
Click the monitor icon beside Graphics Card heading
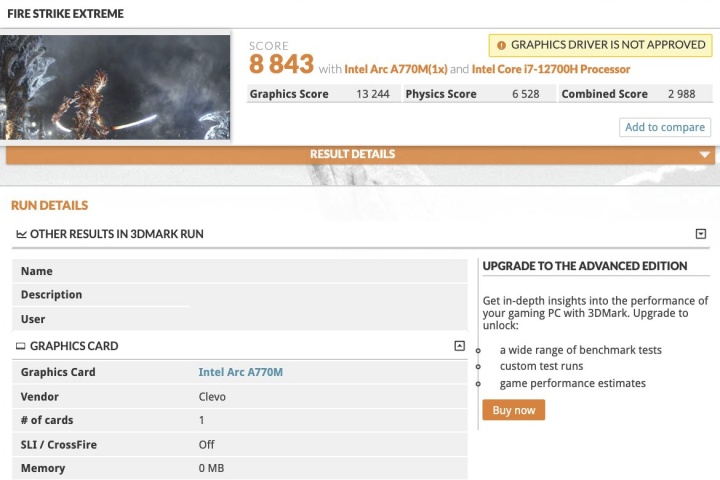click(20, 346)
